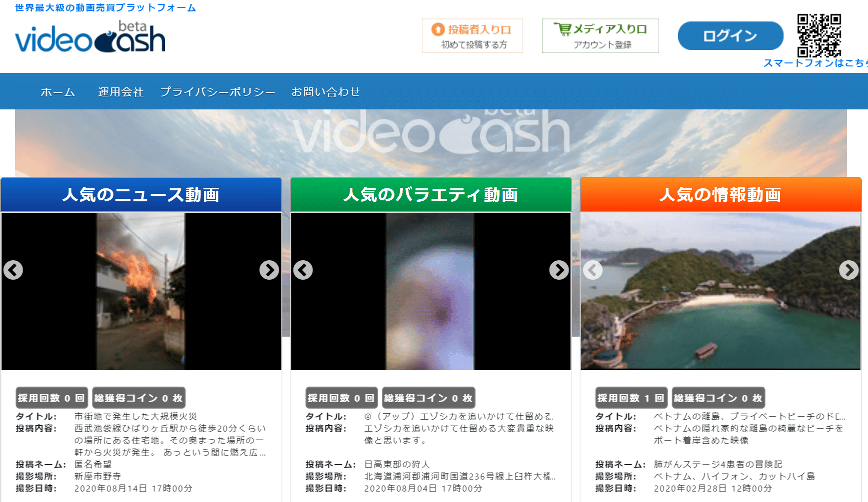
Task: Show previous info video with left arrow
Action: pos(593,270)
